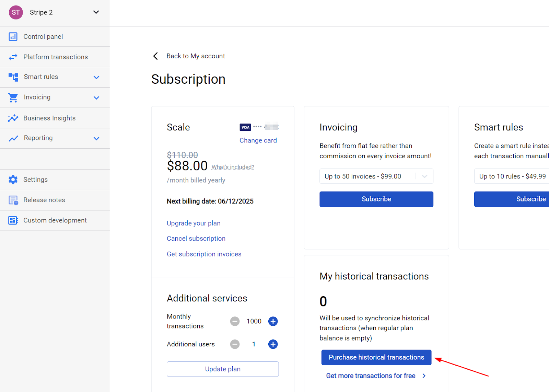Click the Monthly transactions 1000 value

[254, 321]
